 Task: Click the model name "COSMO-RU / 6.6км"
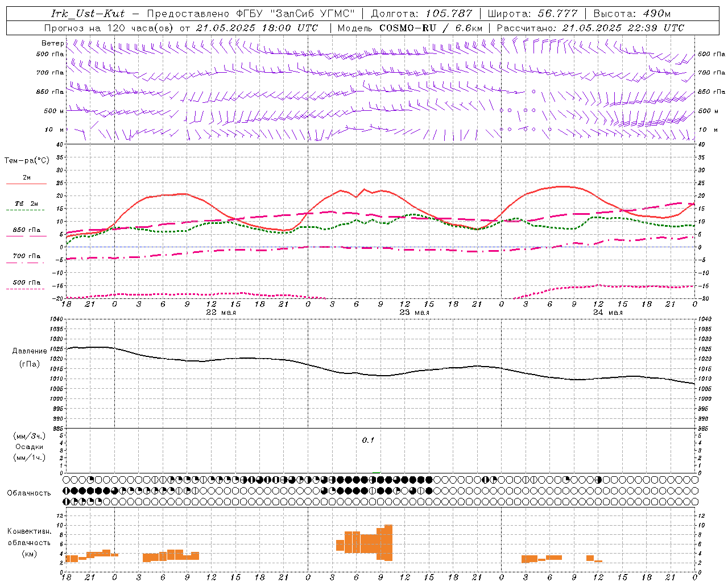(x=431, y=28)
